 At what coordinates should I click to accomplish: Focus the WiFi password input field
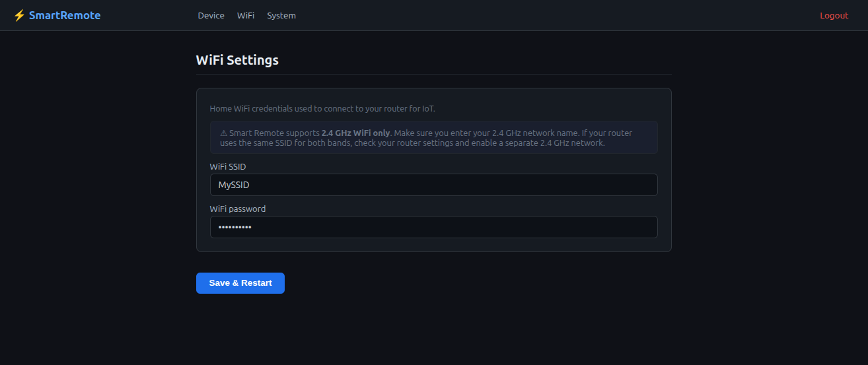pos(433,227)
